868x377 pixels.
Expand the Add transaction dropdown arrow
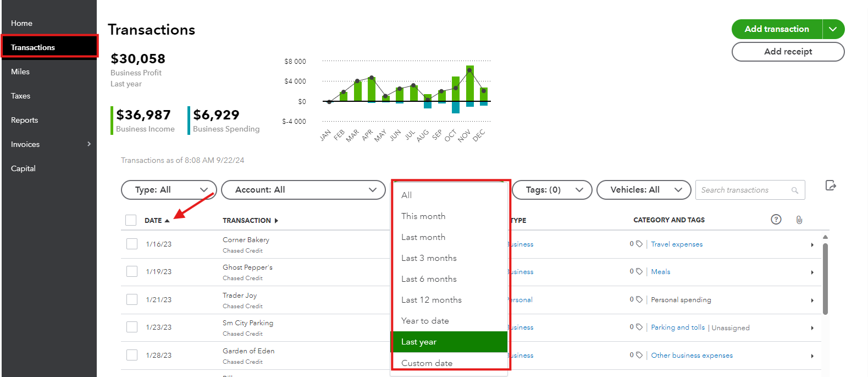pos(833,29)
